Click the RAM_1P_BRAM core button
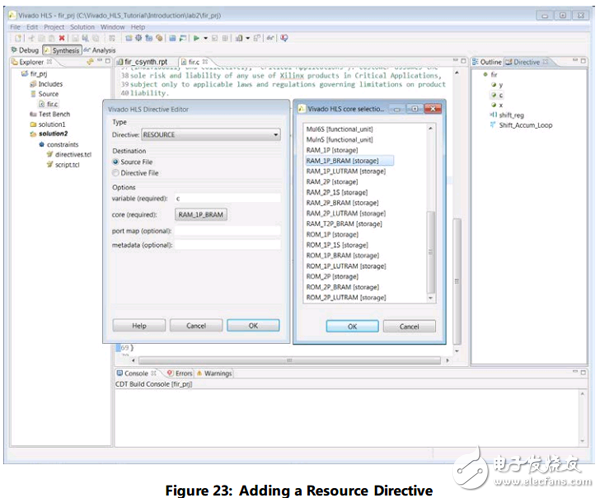The image size is (600, 498). coord(201,215)
